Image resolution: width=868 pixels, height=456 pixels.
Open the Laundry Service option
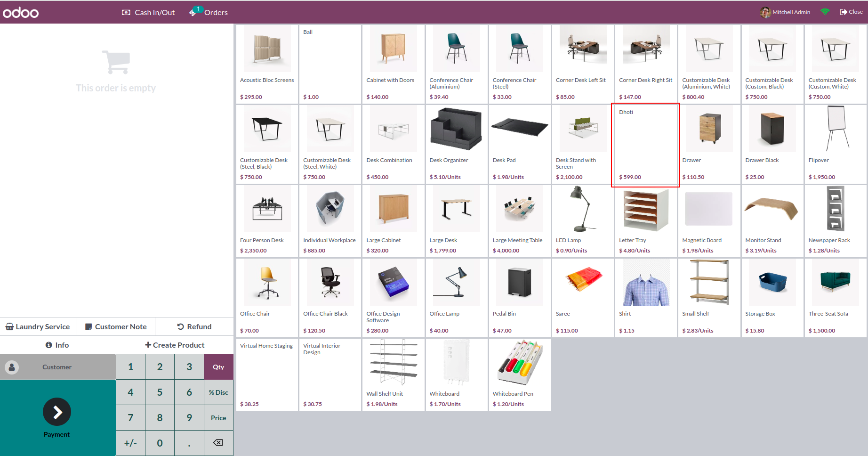[x=39, y=326]
